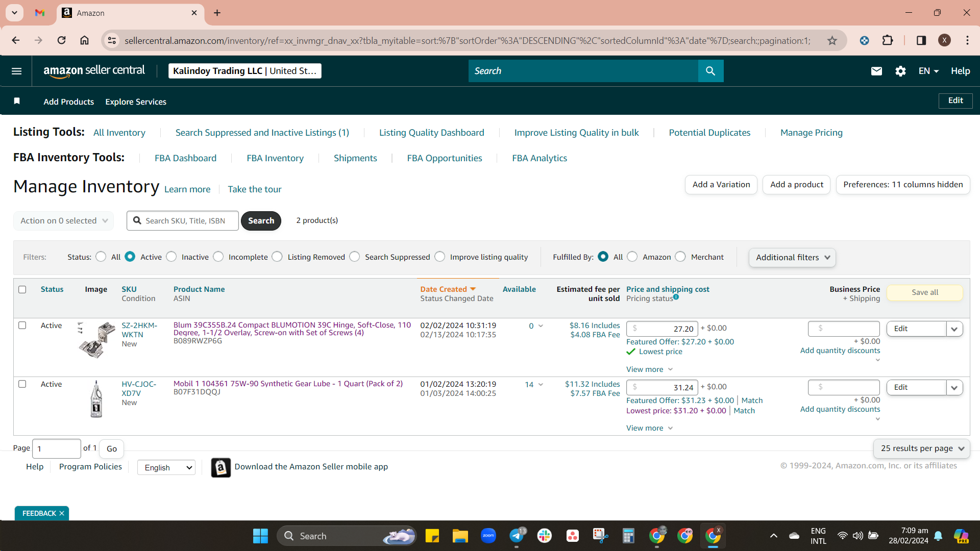
Task: Expand View more for the Blum hinge row
Action: (649, 369)
